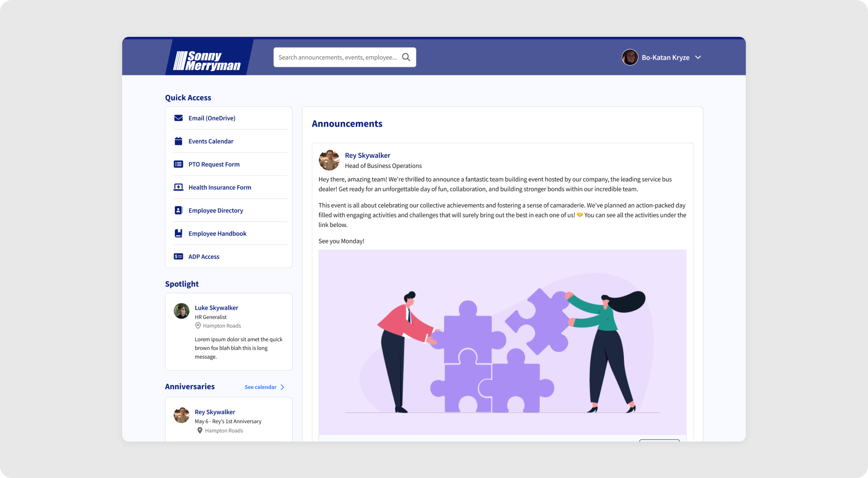Open the Events Calendar quick link
The image size is (868, 478).
coord(211,141)
